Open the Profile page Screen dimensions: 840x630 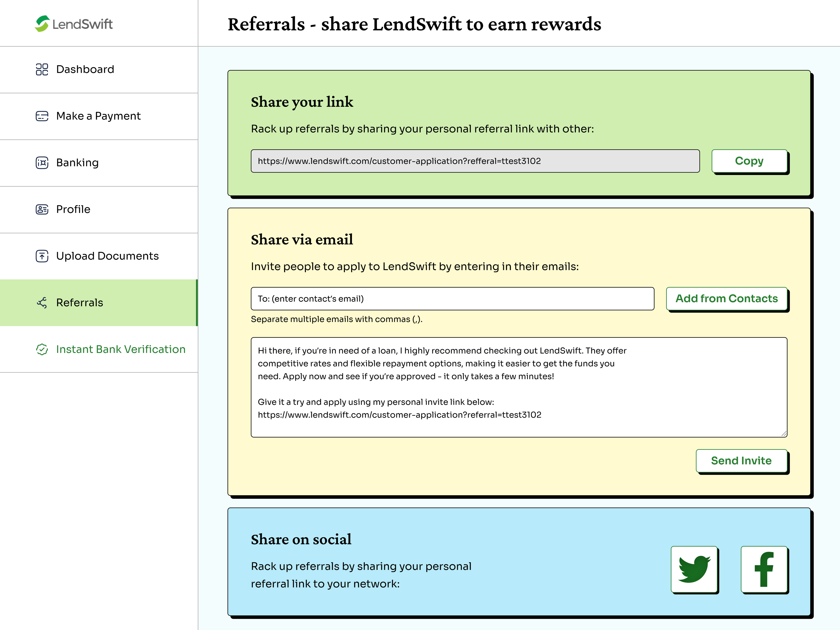[x=99, y=210]
